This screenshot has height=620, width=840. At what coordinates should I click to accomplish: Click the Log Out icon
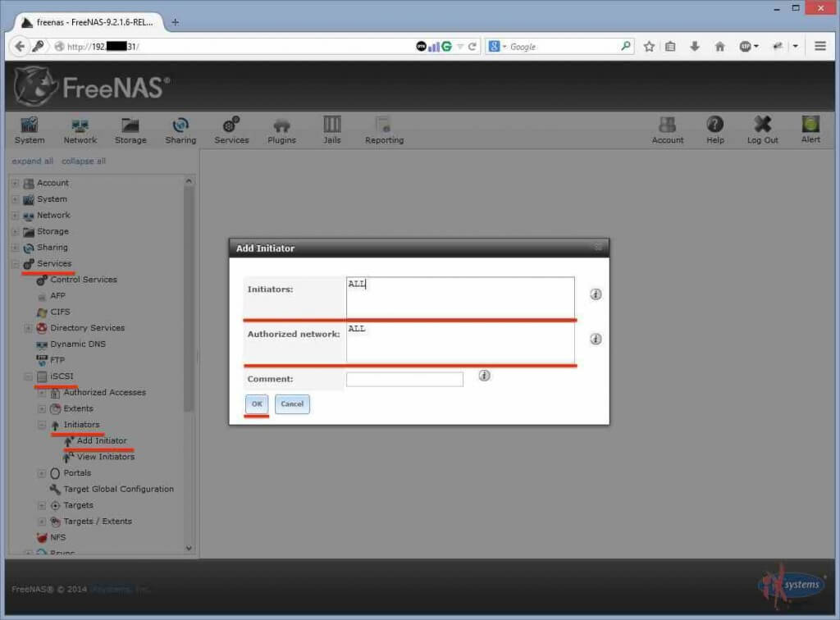click(762, 130)
